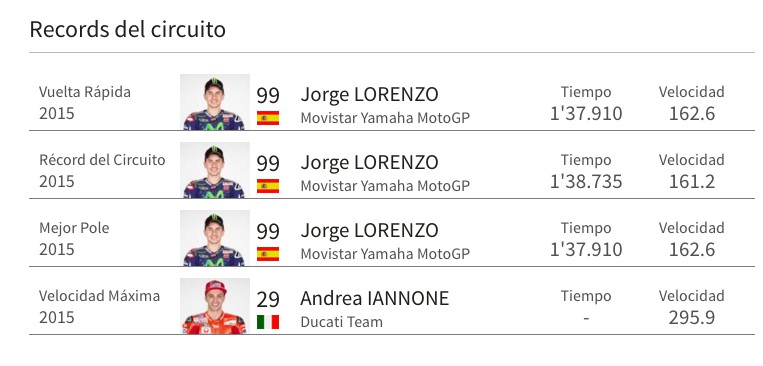This screenshot has width=763, height=366.
Task: Click the Records del circuito heading
Action: 127,29
